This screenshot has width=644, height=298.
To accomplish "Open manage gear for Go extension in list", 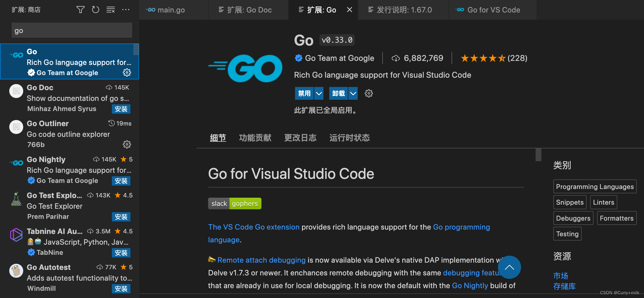I will [x=127, y=72].
